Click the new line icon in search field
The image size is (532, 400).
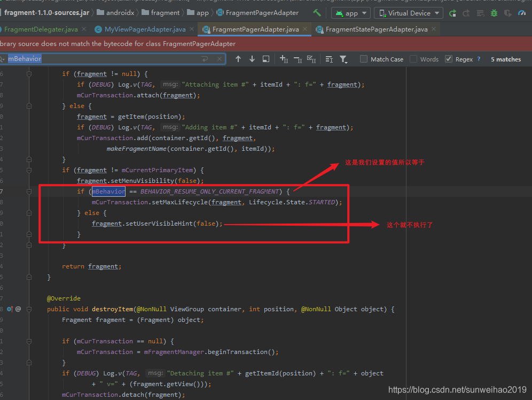tap(205, 59)
